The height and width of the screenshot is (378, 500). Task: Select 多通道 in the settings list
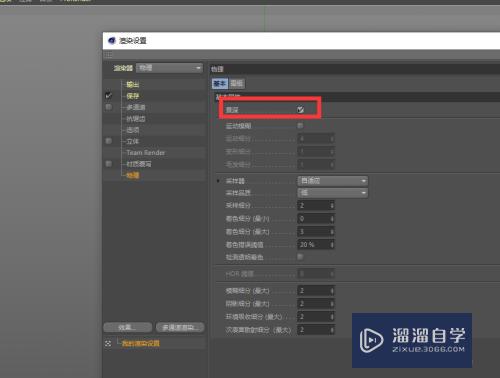coord(136,107)
